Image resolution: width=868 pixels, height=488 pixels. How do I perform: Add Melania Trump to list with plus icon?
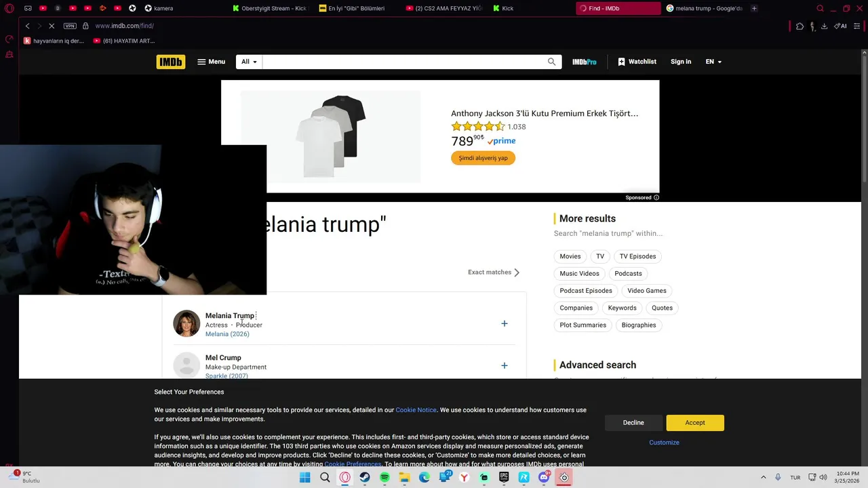[x=504, y=324]
